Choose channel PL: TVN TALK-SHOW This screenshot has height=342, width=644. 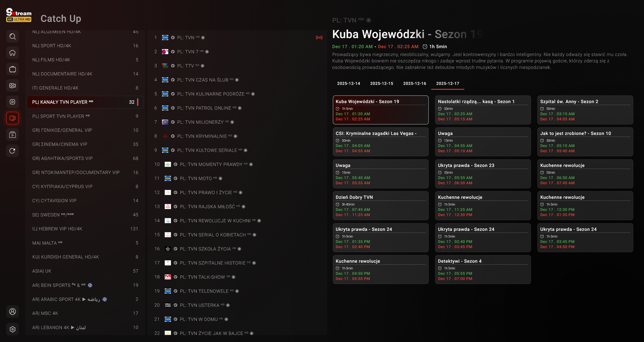click(202, 277)
